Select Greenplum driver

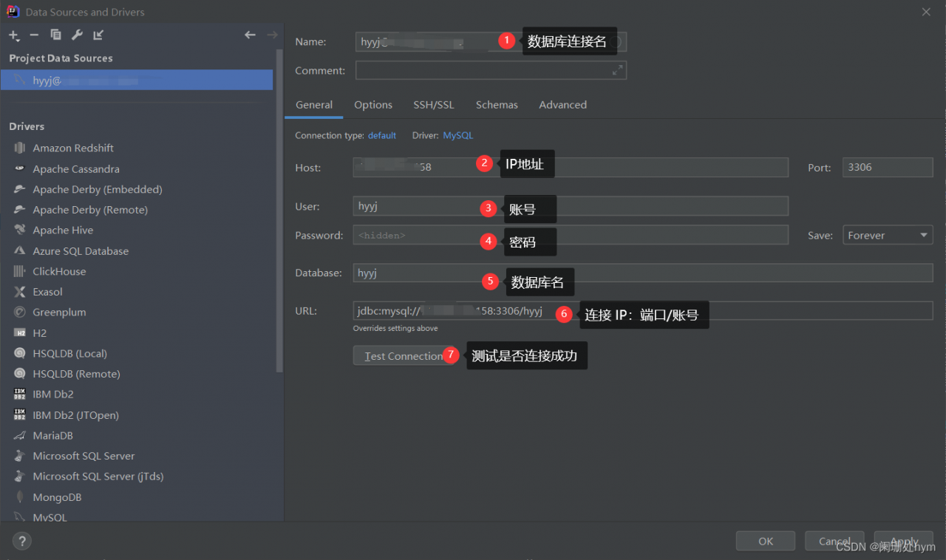58,313
